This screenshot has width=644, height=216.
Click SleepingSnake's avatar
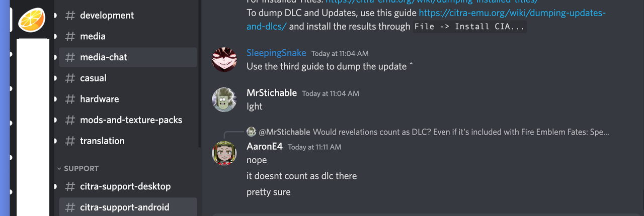pos(224,60)
